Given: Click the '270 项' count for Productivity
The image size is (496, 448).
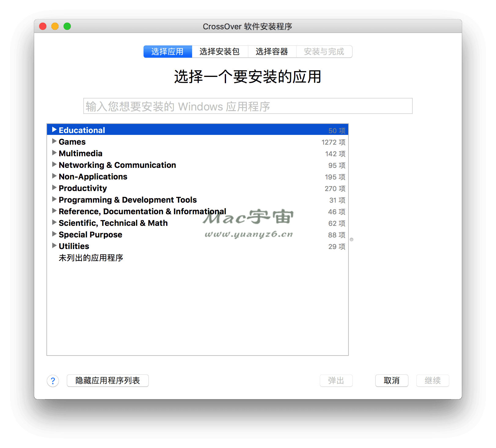Looking at the screenshot, I should click(335, 189).
